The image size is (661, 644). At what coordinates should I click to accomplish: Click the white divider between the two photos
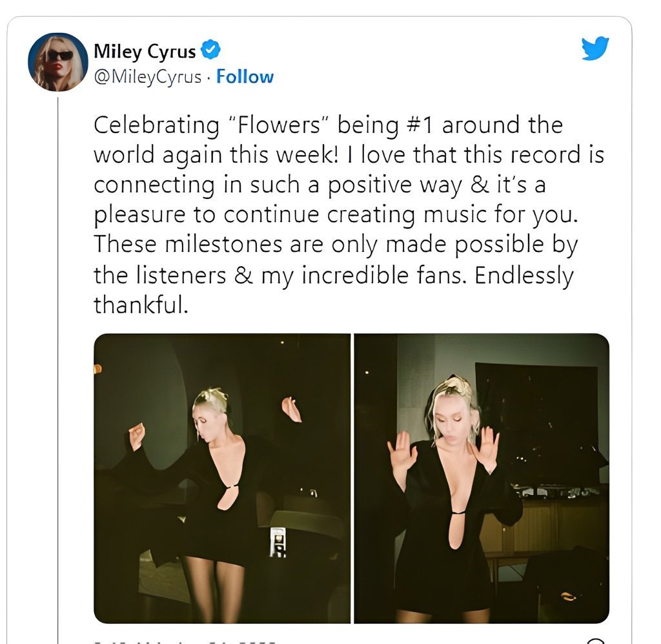click(352, 478)
